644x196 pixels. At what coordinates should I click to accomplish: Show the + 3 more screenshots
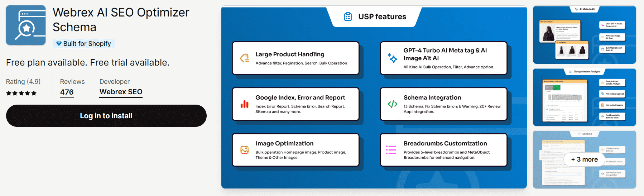click(585, 159)
